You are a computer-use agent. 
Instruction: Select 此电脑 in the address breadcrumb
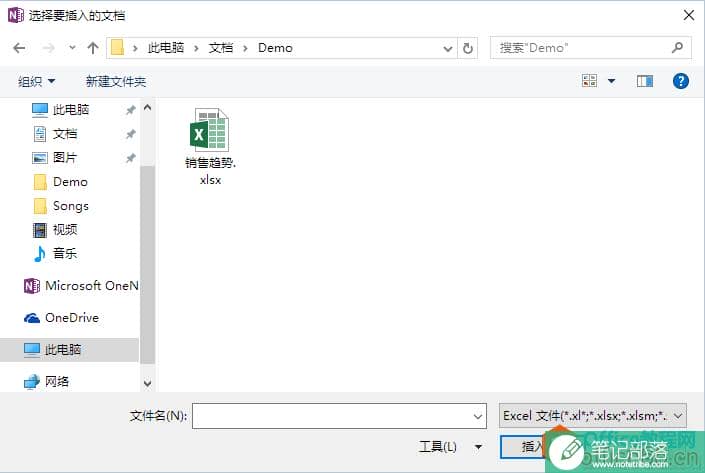(166, 48)
